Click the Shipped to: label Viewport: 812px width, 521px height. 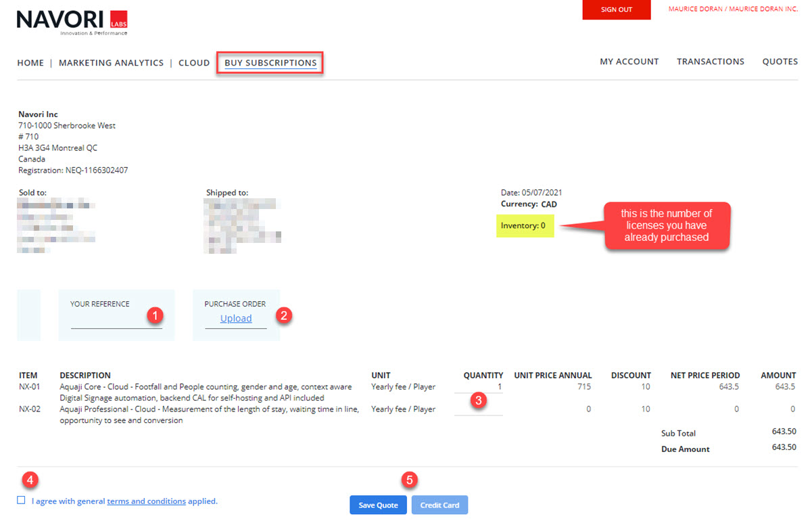227,193
